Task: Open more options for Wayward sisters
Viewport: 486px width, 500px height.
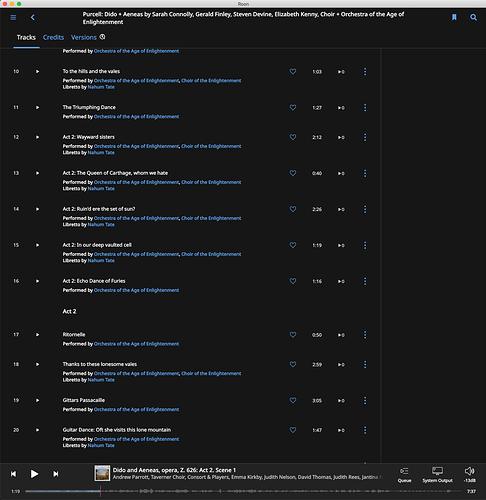Action: [x=365, y=137]
